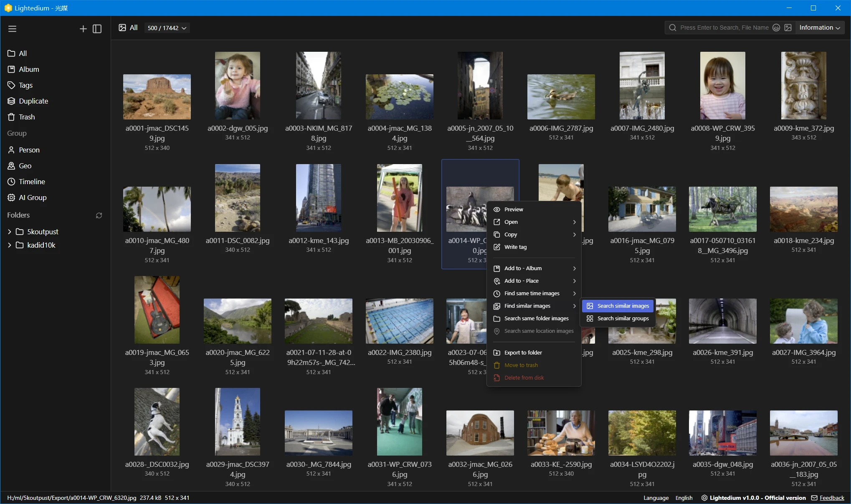
Task: Open the hamburger navigation menu
Action: point(13,28)
